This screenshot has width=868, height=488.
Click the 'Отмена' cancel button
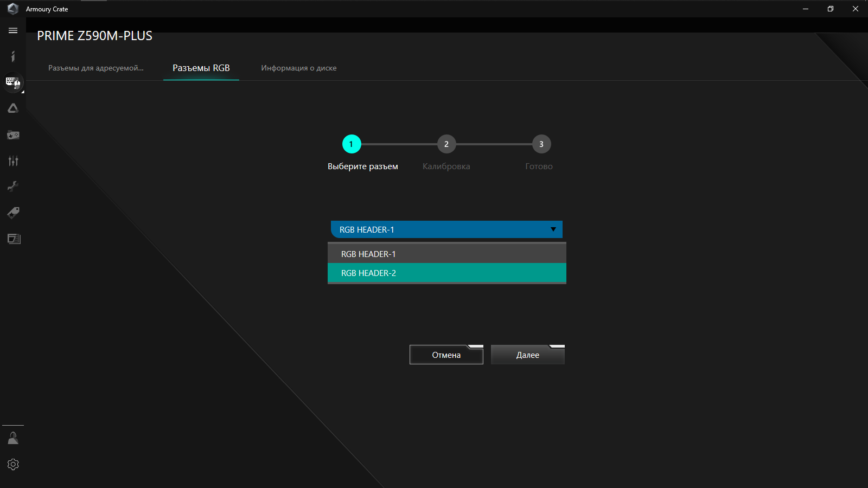coord(446,355)
